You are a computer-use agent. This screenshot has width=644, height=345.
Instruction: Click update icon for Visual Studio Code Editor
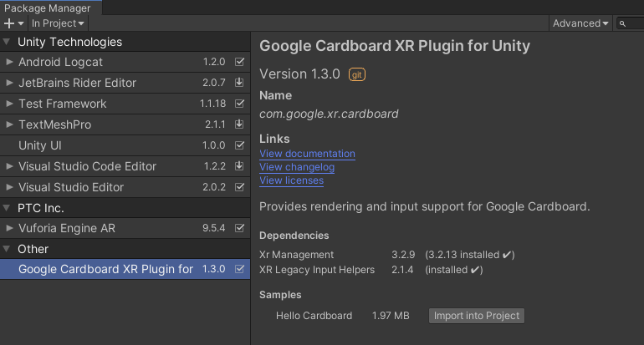pos(239,165)
